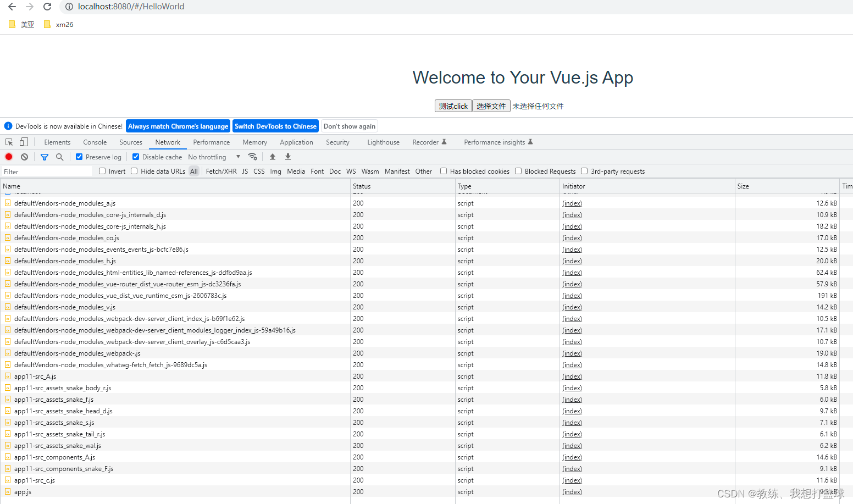Toggle the device toolbar icon
The height and width of the screenshot is (504, 853).
[x=24, y=142]
